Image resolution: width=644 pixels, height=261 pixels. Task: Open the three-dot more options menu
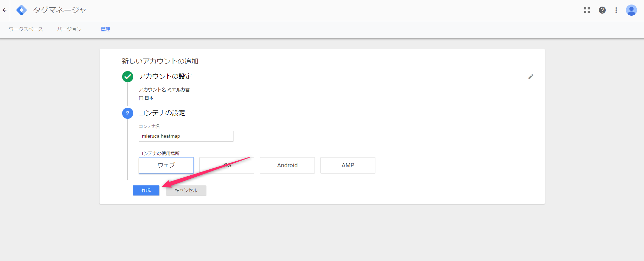tap(616, 10)
